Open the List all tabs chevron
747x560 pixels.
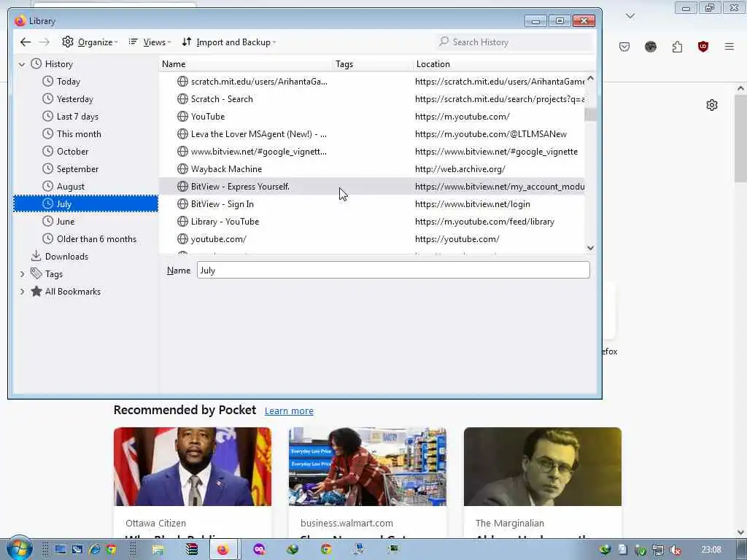coord(630,16)
